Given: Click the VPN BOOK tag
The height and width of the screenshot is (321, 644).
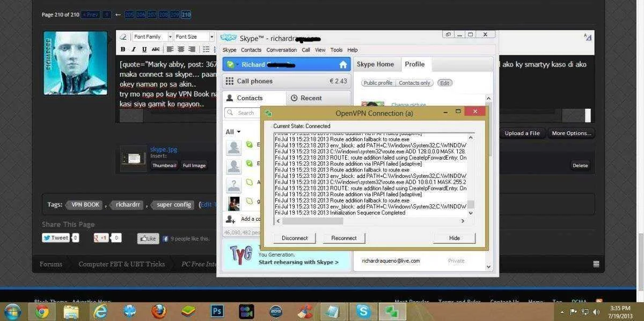Looking at the screenshot, I should pos(85,205).
